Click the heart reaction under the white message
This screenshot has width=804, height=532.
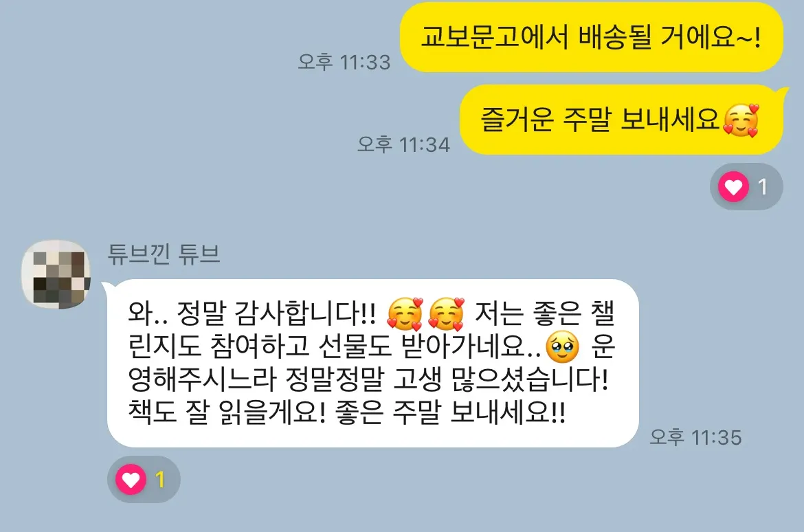pos(131,479)
